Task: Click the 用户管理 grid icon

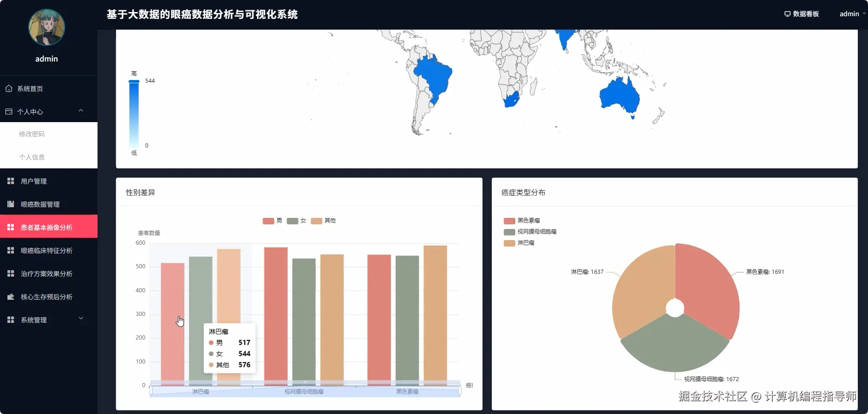Action: 11,181
